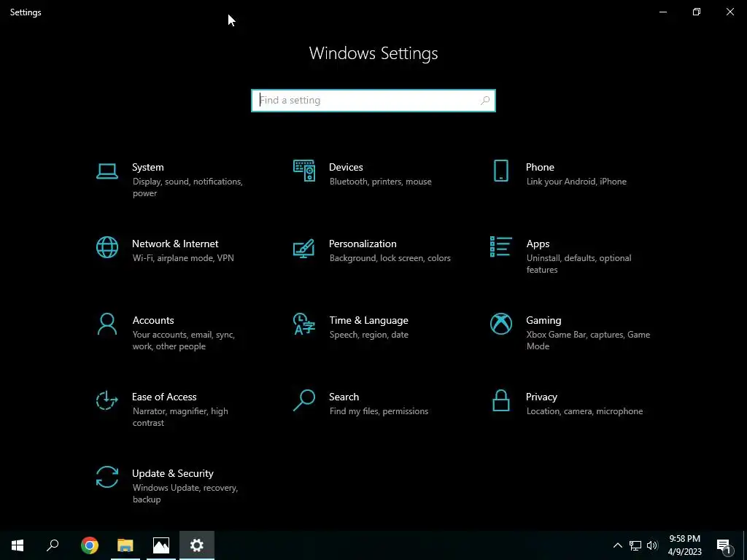This screenshot has width=747, height=560.
Task: Open the Network & Internet globe icon
Action: pos(107,247)
